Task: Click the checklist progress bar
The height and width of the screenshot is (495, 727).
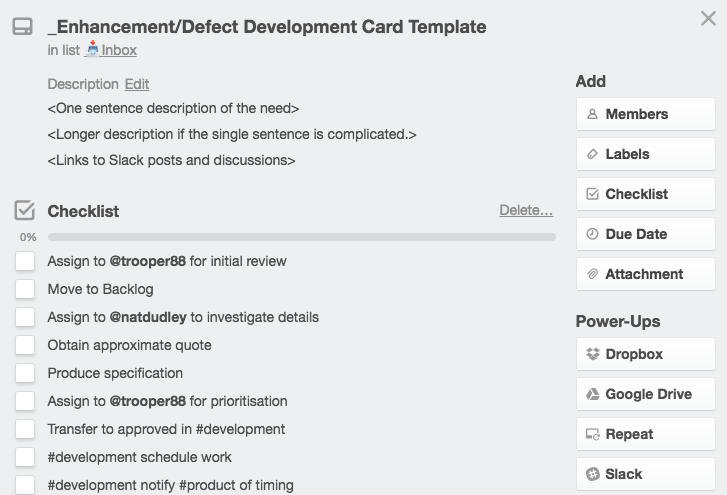Action: point(302,237)
